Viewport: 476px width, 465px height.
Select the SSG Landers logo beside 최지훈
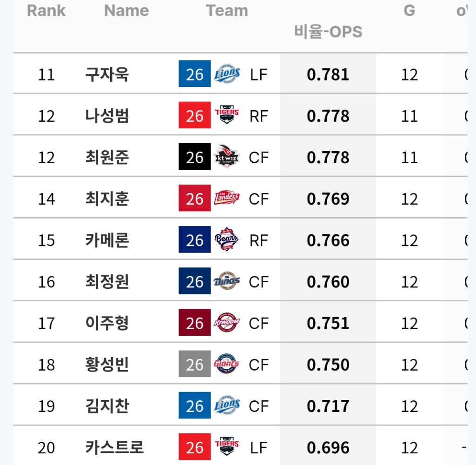click(x=227, y=198)
